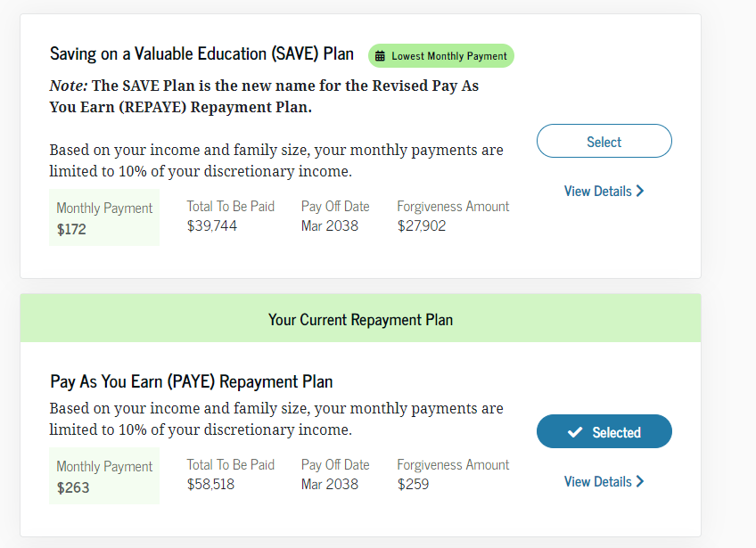Click the chevron beside PAYE plan View Details
The height and width of the screenshot is (548, 756).
point(640,481)
